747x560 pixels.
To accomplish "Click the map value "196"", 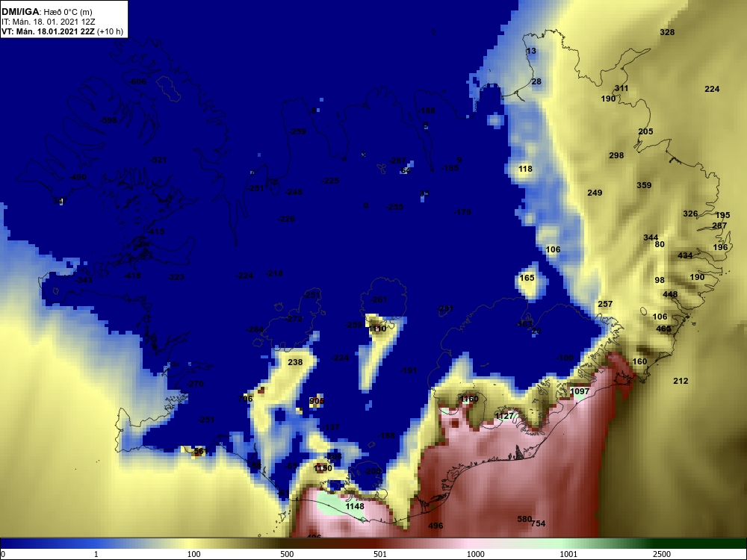I will pyautogui.click(x=720, y=247).
